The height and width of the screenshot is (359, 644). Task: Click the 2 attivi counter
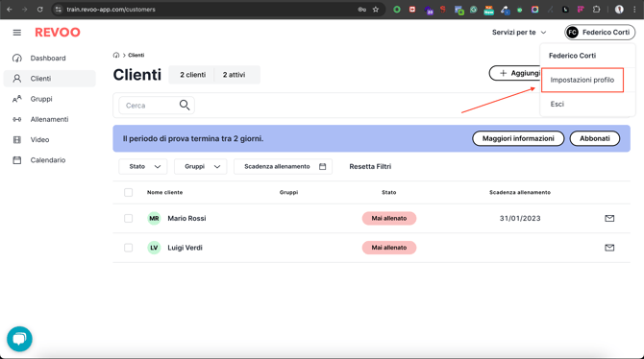[235, 75]
